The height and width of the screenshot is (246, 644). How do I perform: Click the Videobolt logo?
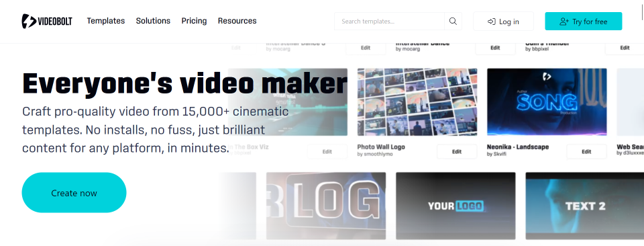click(47, 21)
